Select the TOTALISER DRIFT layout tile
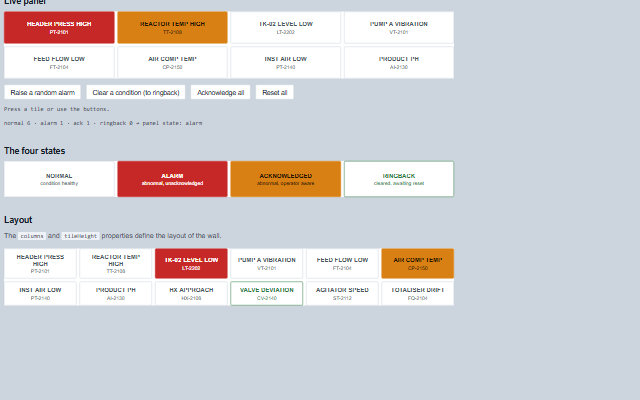 [x=418, y=293]
